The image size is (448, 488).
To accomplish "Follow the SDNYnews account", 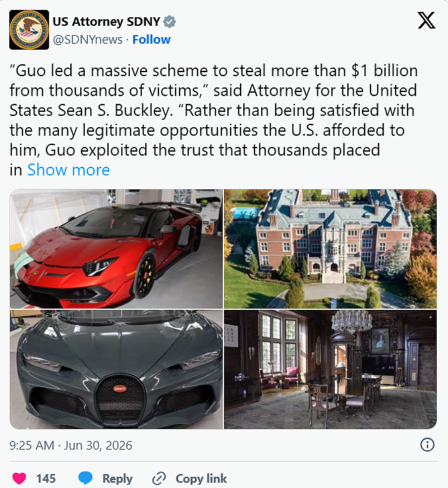I will tap(151, 40).
